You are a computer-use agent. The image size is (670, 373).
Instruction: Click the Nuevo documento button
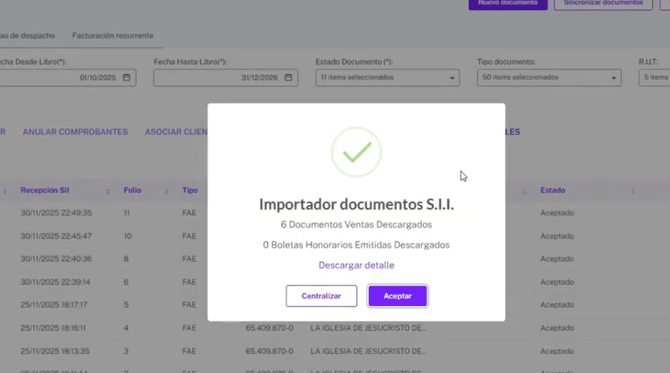tap(508, 3)
